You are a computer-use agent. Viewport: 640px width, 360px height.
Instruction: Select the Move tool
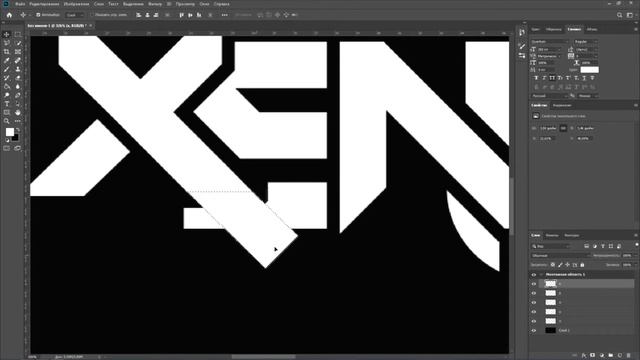pyautogui.click(x=7, y=34)
